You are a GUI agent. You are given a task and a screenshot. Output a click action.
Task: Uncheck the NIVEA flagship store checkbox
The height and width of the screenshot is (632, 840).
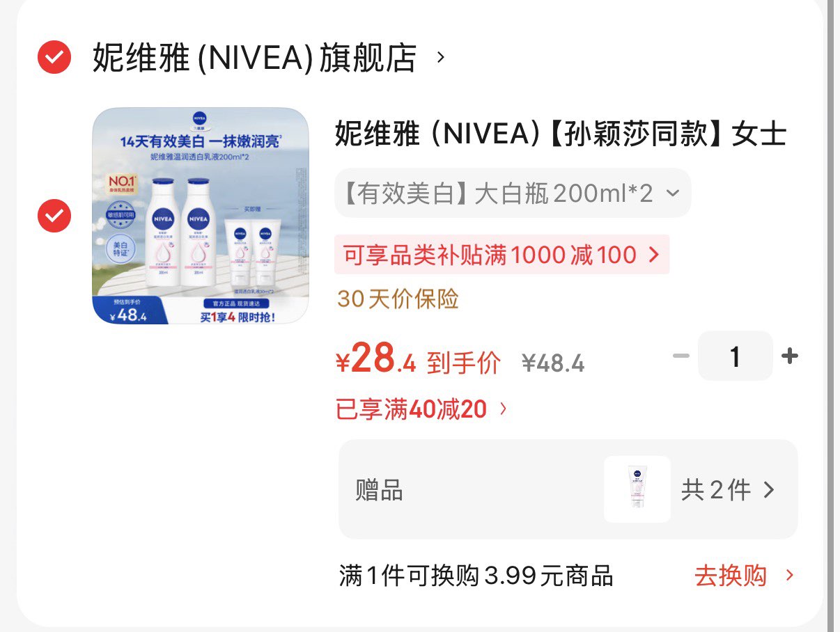coord(54,57)
